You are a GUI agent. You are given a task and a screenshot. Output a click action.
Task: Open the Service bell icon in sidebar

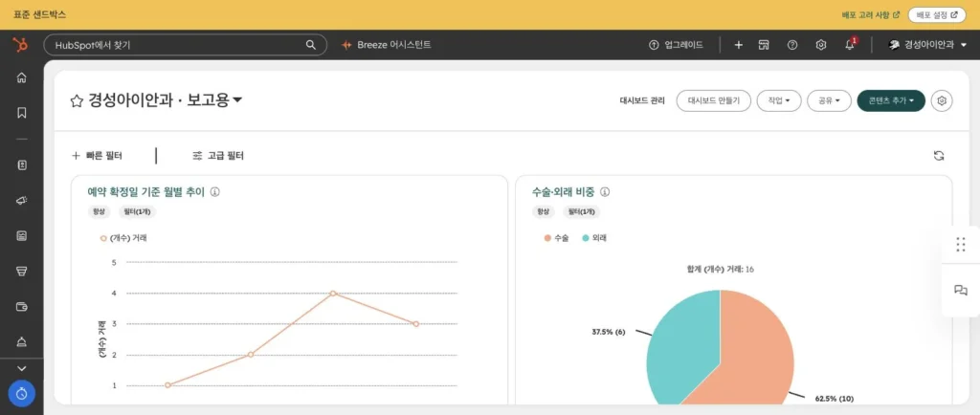coord(22,341)
